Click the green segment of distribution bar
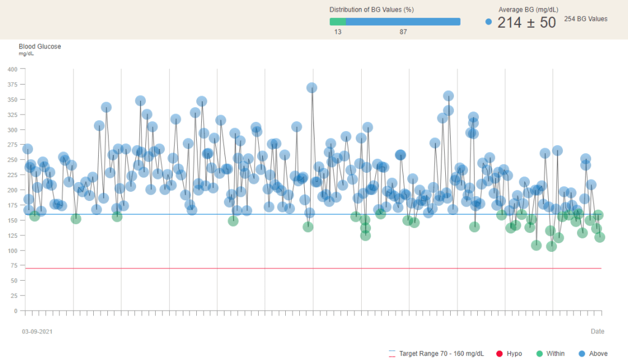628x364 pixels. tap(337, 21)
